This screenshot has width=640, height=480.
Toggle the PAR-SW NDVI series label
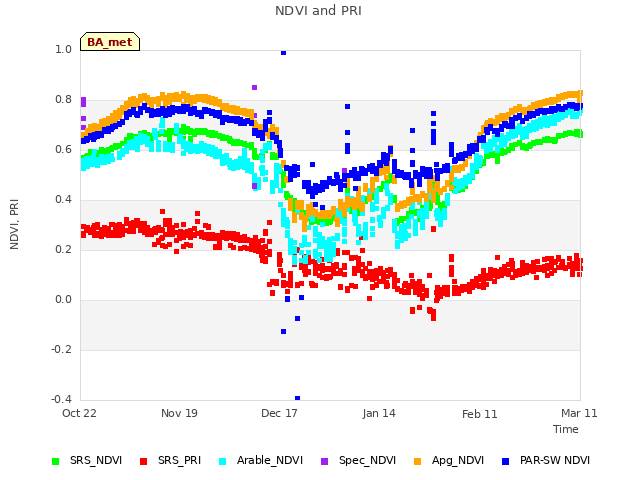555,460
